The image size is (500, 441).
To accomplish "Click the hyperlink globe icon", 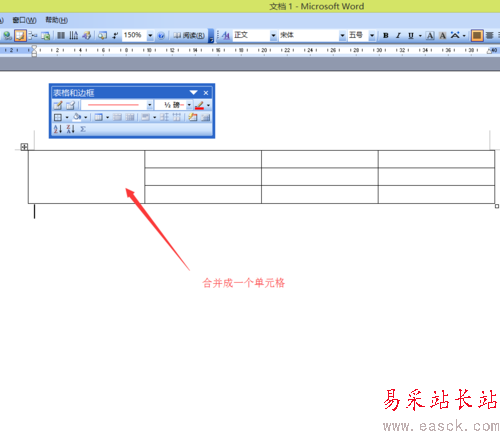I will point(7,35).
